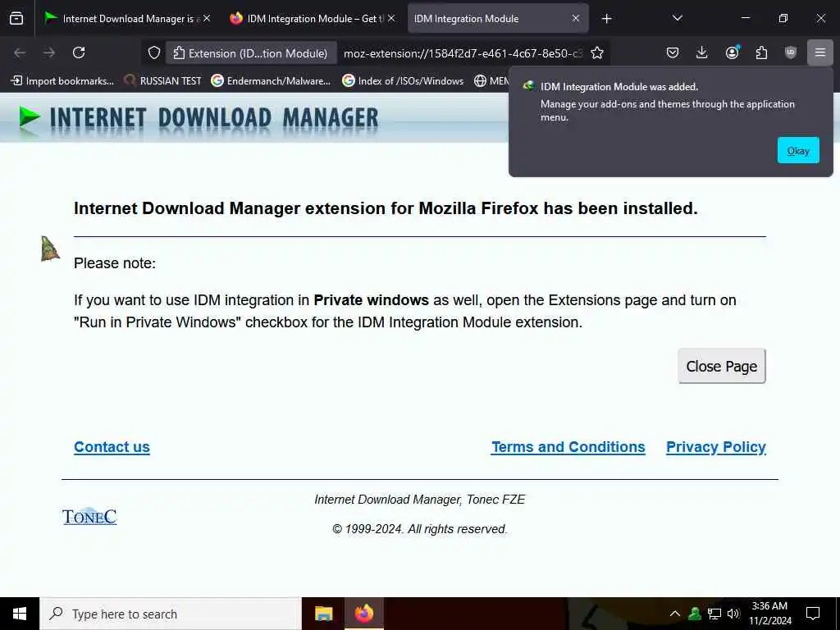
Task: Open the partially hidden MEM bookmark
Action: (491, 81)
